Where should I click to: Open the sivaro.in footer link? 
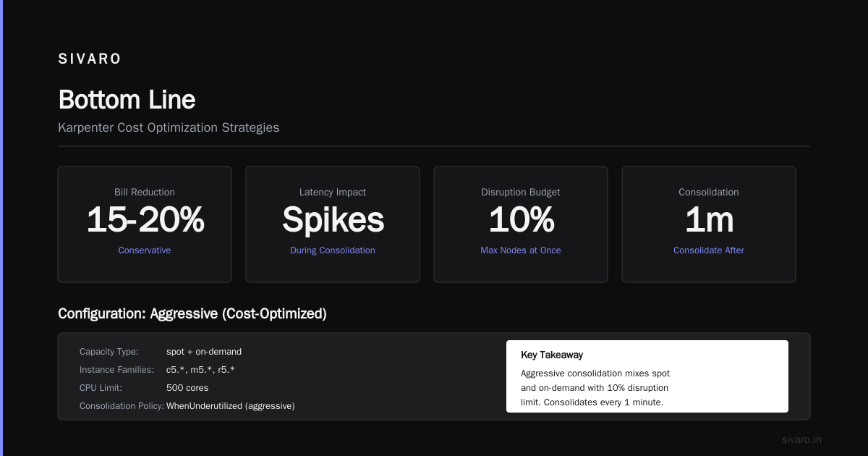pyautogui.click(x=801, y=439)
